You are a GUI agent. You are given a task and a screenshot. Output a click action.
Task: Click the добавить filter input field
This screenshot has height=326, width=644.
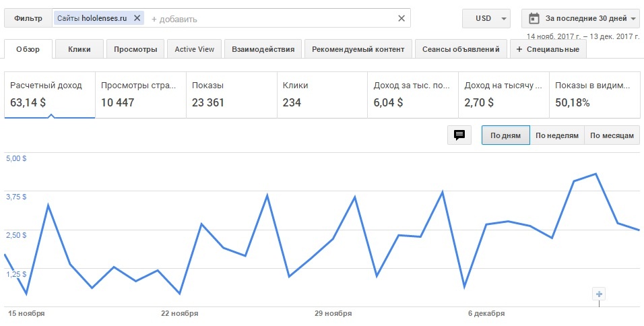269,19
